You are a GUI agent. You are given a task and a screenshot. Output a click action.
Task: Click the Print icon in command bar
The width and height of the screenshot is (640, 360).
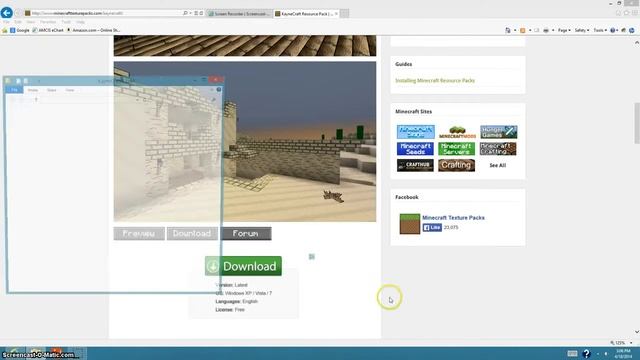pos(546,30)
